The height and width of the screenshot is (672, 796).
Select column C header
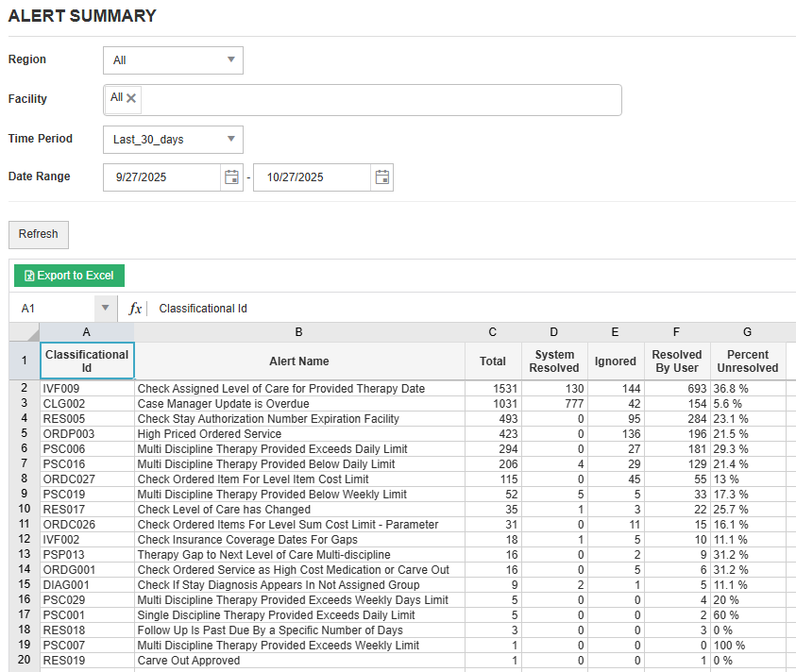[x=493, y=332]
